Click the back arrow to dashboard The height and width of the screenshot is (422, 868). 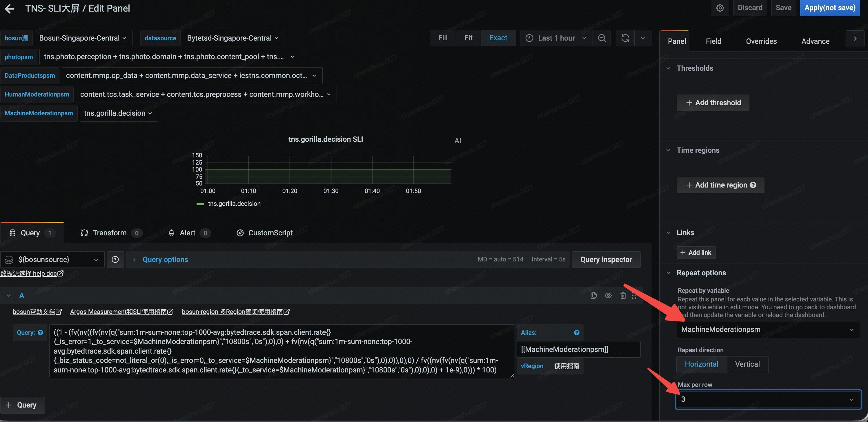(x=10, y=8)
